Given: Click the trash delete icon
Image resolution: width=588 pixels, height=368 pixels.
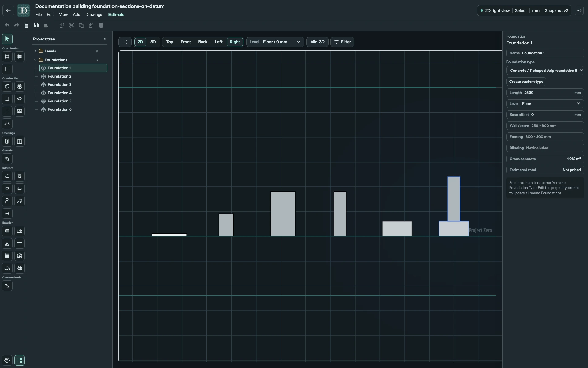Looking at the screenshot, I should tap(101, 25).
